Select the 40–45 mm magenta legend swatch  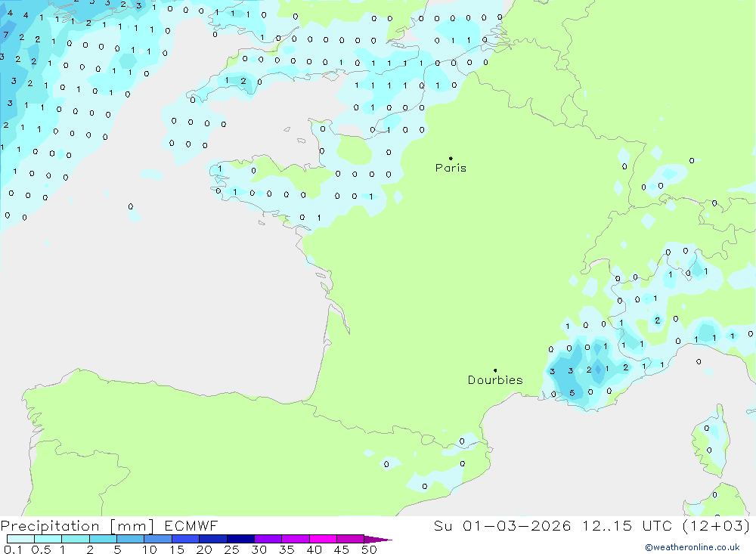(x=323, y=539)
